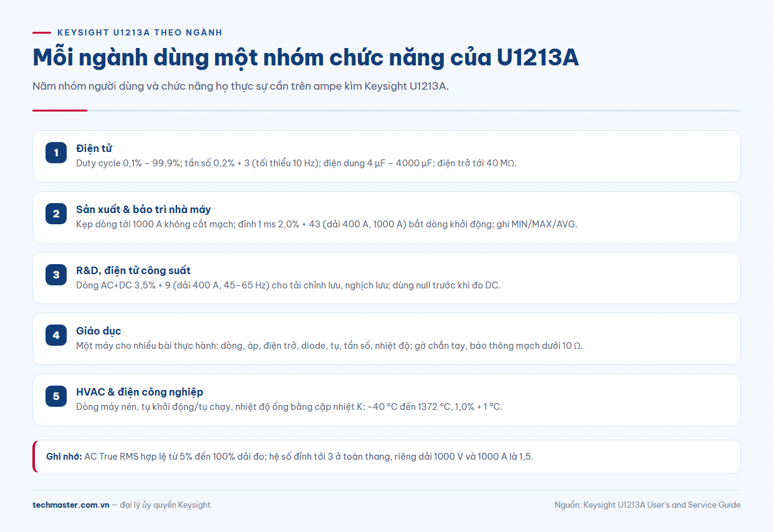Open the techmaster.com.vn link in footer
Image resolution: width=773 pixels, height=532 pixels.
[71, 505]
